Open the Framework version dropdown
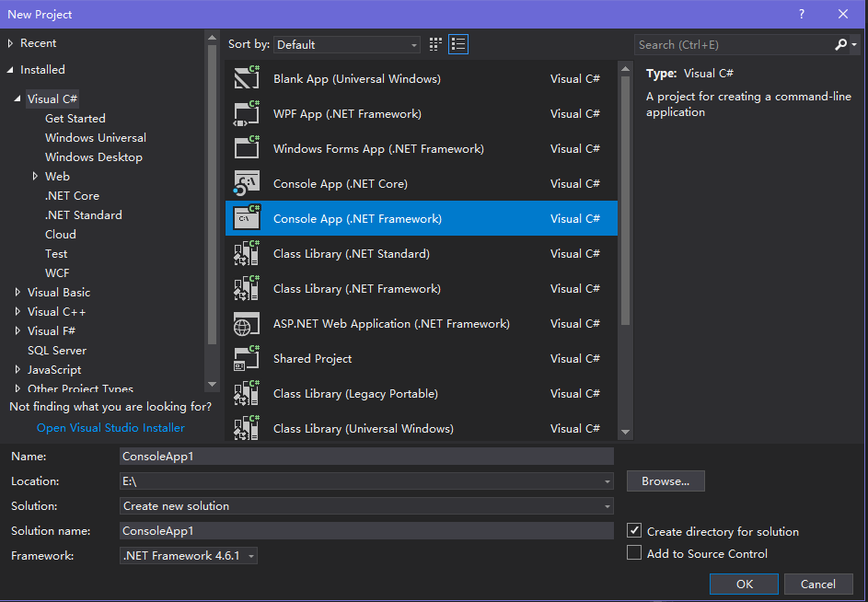 pos(251,556)
